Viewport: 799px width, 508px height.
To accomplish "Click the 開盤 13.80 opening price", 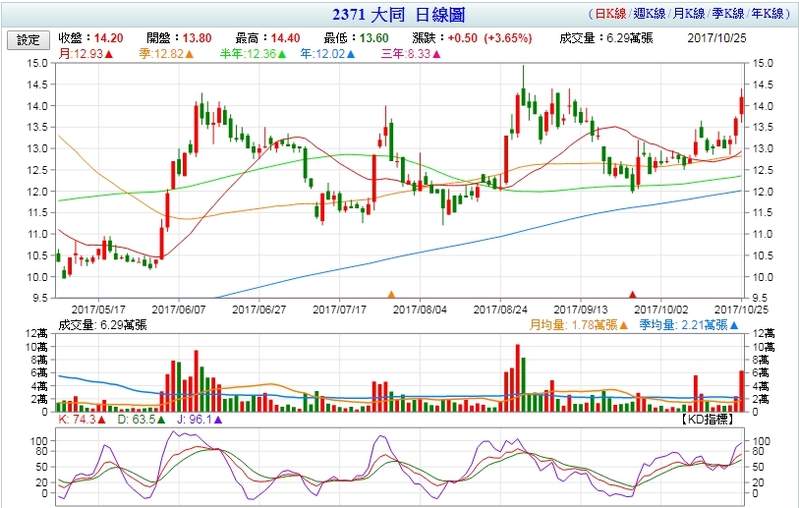I will point(179,38).
